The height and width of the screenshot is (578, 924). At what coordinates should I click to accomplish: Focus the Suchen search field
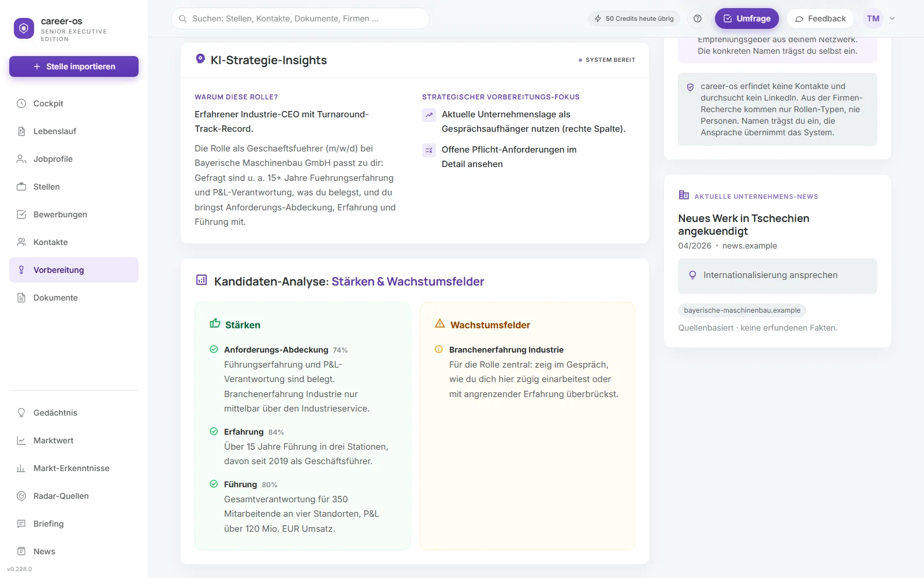coord(300,18)
